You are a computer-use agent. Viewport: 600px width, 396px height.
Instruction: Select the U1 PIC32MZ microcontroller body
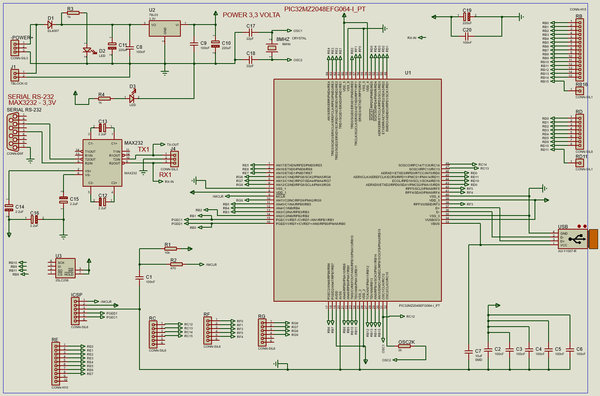coord(357,190)
